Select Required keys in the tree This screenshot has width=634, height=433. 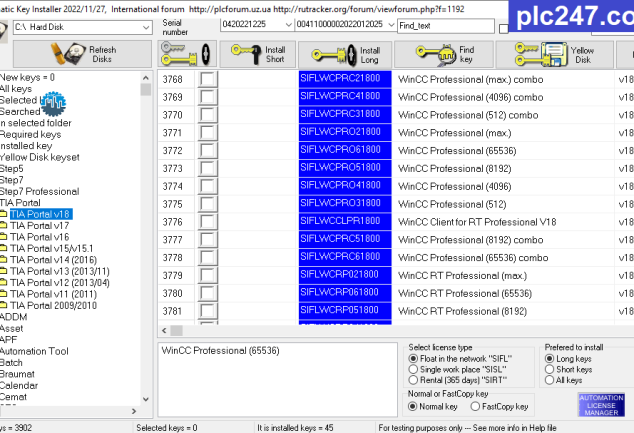[30, 134]
